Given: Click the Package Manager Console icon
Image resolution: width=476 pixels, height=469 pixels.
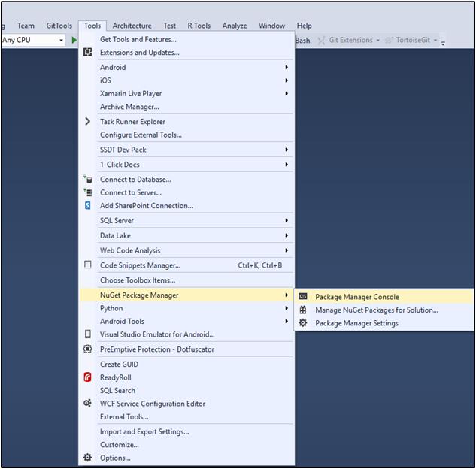Looking at the screenshot, I should 302,296.
